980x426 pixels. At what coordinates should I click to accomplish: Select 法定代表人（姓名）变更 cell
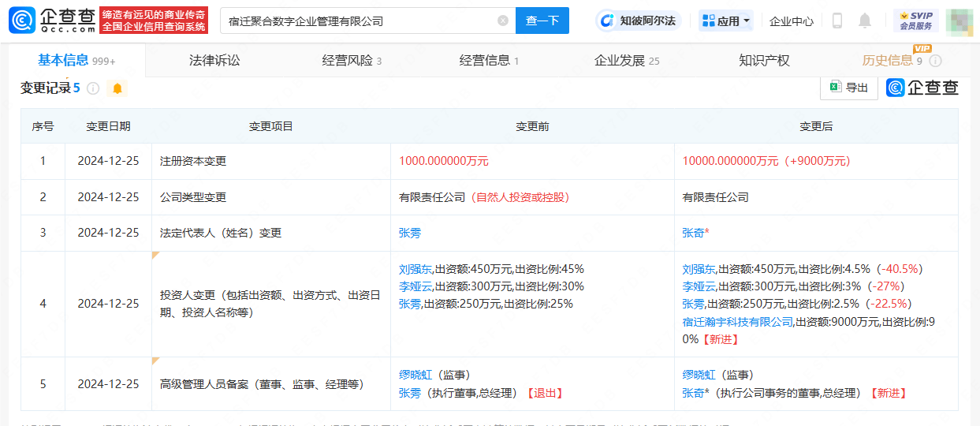tap(271, 233)
